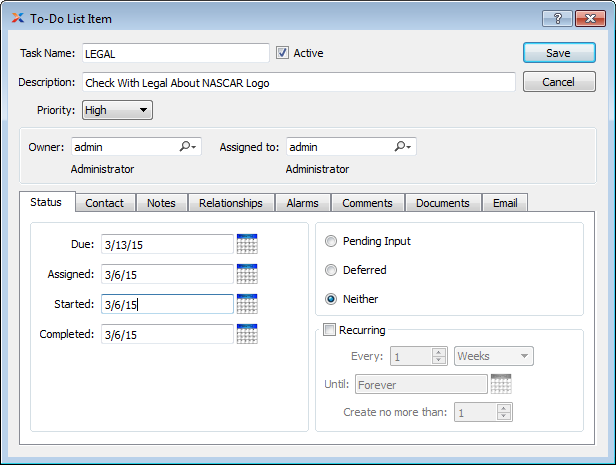
Task: Select the Deferred radio button
Action: click(331, 270)
